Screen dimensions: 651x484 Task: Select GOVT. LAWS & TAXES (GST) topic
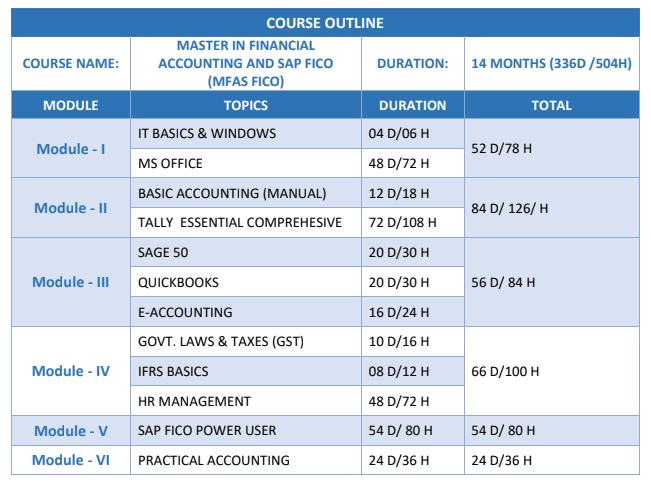tap(220, 342)
